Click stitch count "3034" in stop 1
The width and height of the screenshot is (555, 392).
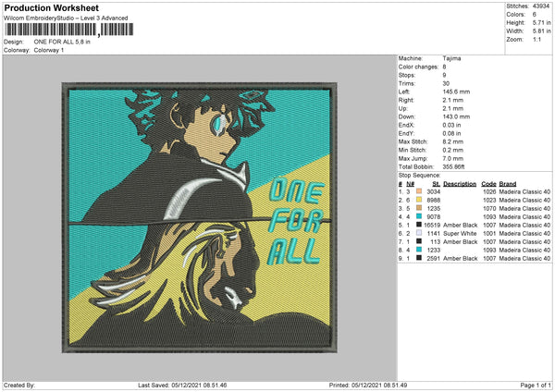434,191
